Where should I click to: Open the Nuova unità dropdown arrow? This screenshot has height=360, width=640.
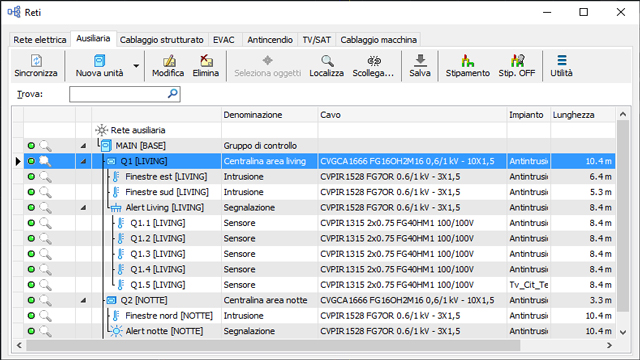point(136,66)
